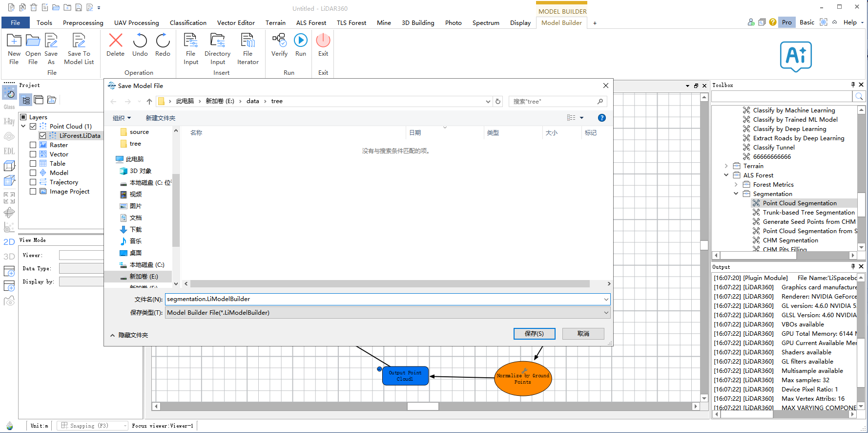Click 隐藏文件夹 hide folders toggle
This screenshot has height=433, width=868.
(x=129, y=335)
